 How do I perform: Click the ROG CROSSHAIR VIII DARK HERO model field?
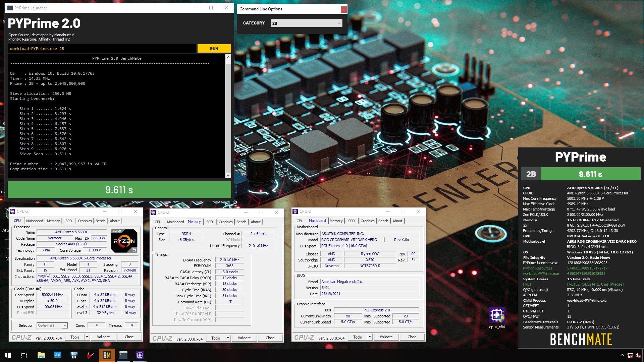(x=351, y=240)
